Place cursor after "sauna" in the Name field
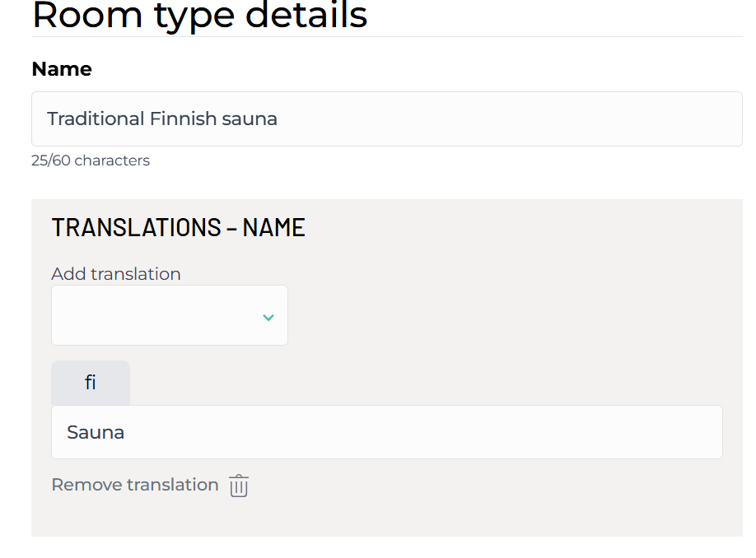The image size is (756, 558). click(278, 119)
